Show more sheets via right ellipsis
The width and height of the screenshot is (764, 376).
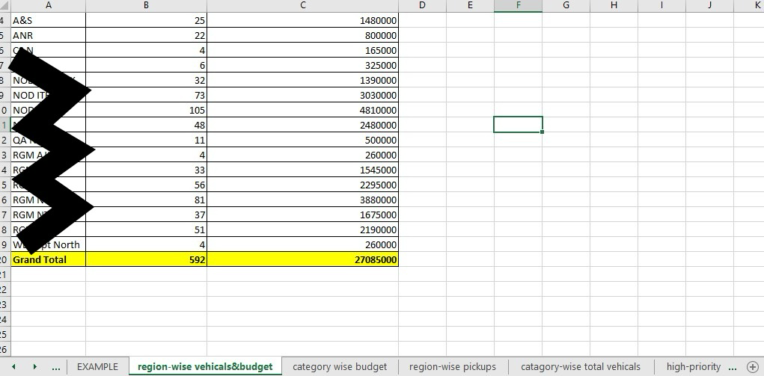(x=732, y=368)
